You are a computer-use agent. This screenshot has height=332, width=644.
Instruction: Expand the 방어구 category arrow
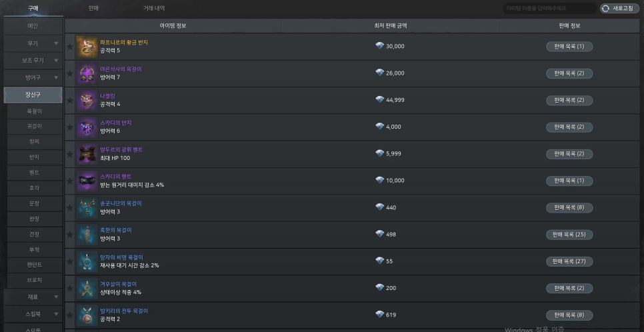pyautogui.click(x=56, y=77)
